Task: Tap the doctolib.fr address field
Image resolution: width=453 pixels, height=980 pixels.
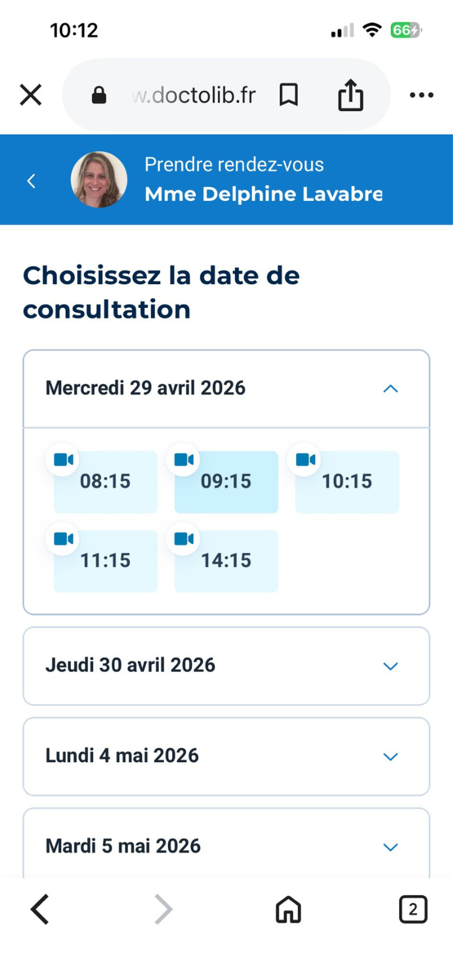Action: (x=194, y=95)
